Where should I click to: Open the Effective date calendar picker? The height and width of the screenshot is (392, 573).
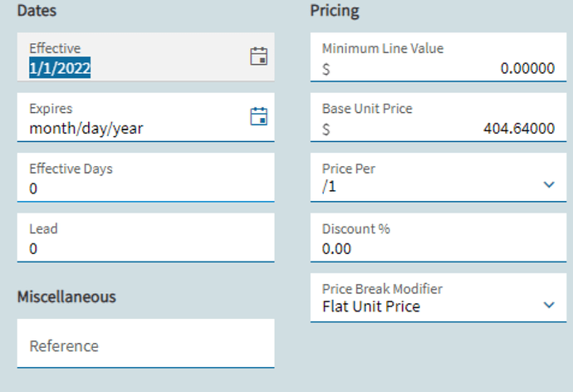[259, 56]
